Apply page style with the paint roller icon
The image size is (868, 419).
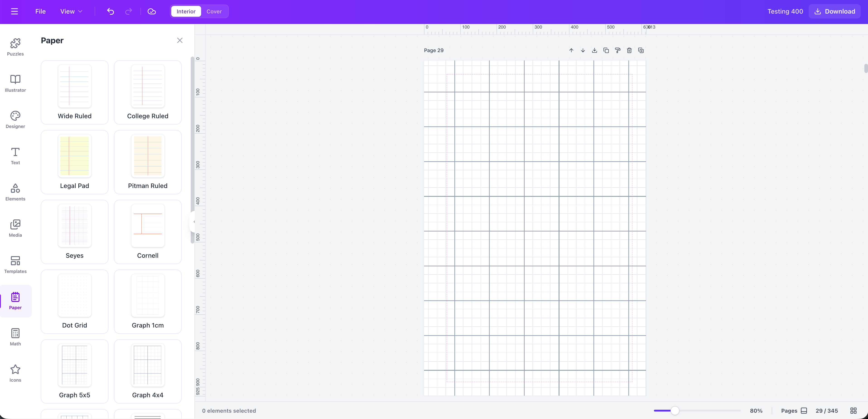point(618,50)
